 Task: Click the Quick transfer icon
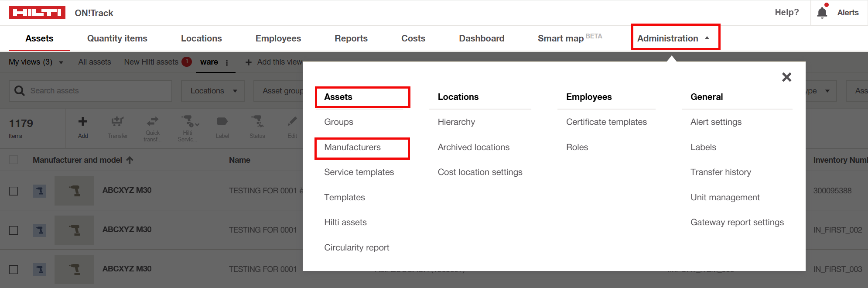pyautogui.click(x=152, y=122)
